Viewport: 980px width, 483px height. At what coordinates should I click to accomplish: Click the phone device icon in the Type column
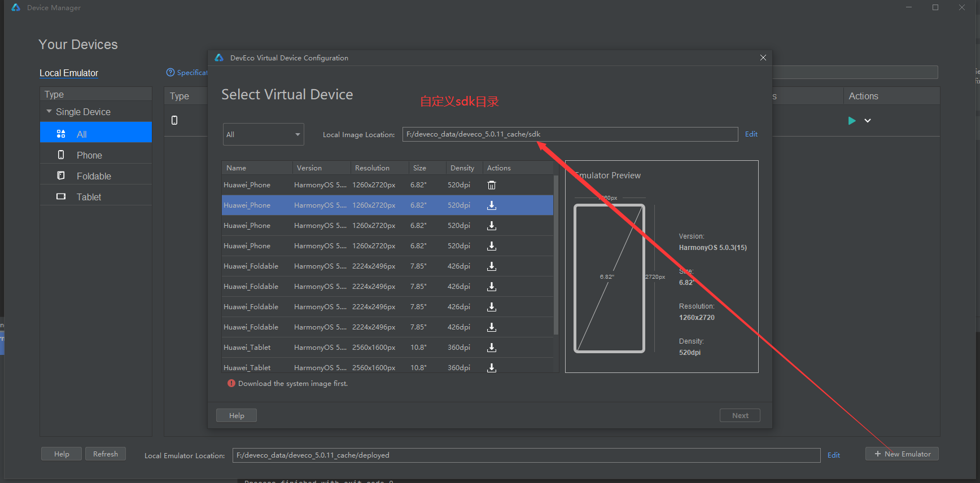pos(174,120)
